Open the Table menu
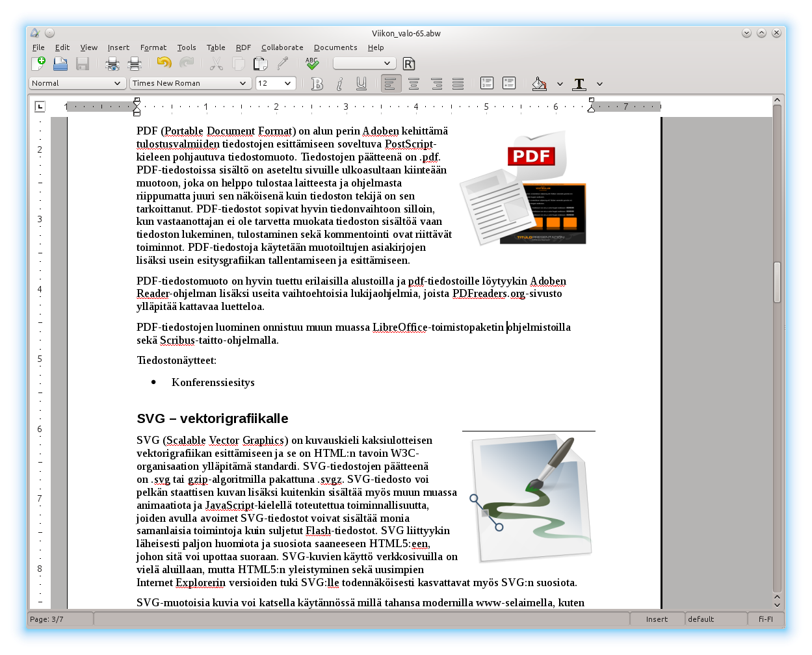The height and width of the screenshot is (655, 812). click(x=216, y=47)
